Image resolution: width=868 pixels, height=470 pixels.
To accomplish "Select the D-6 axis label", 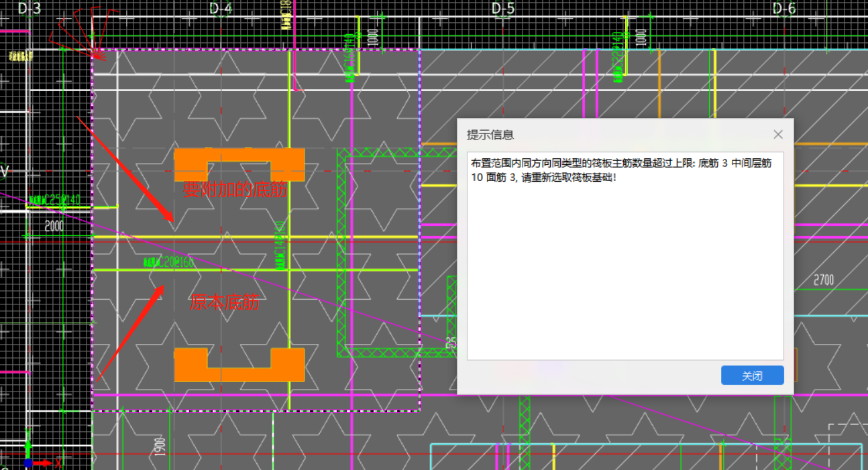I will click(x=783, y=8).
